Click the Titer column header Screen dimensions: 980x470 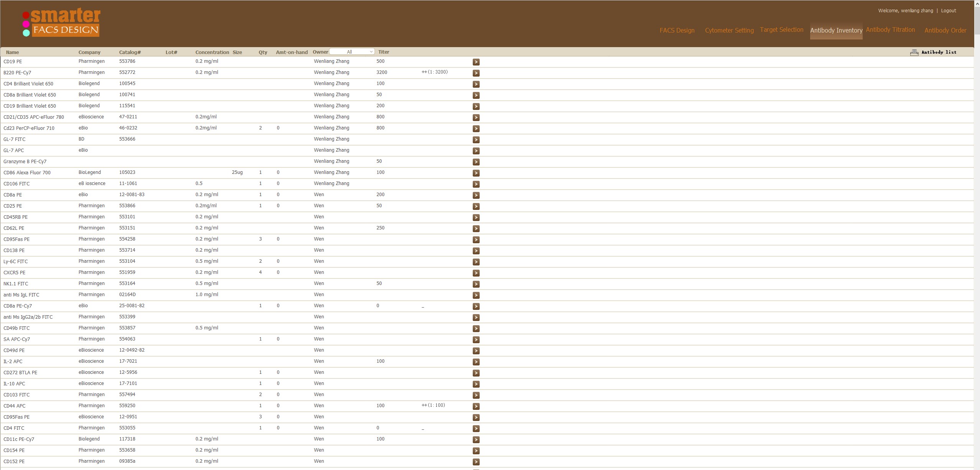(383, 52)
